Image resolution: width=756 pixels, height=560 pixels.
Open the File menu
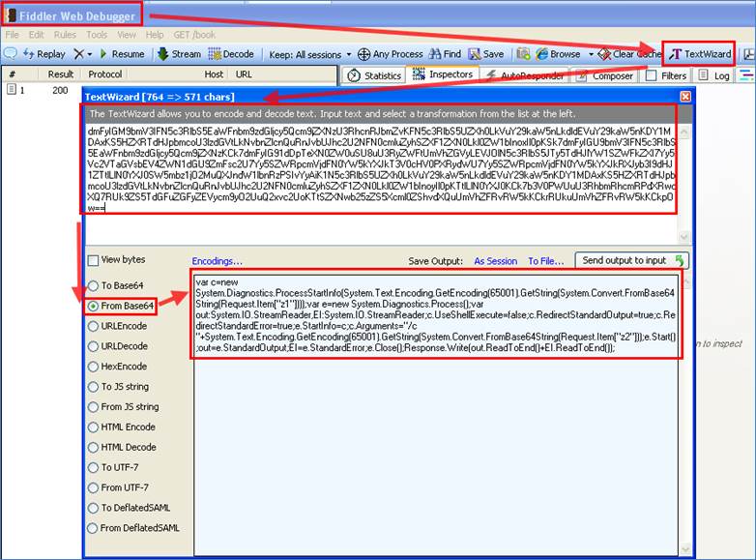[x=12, y=35]
